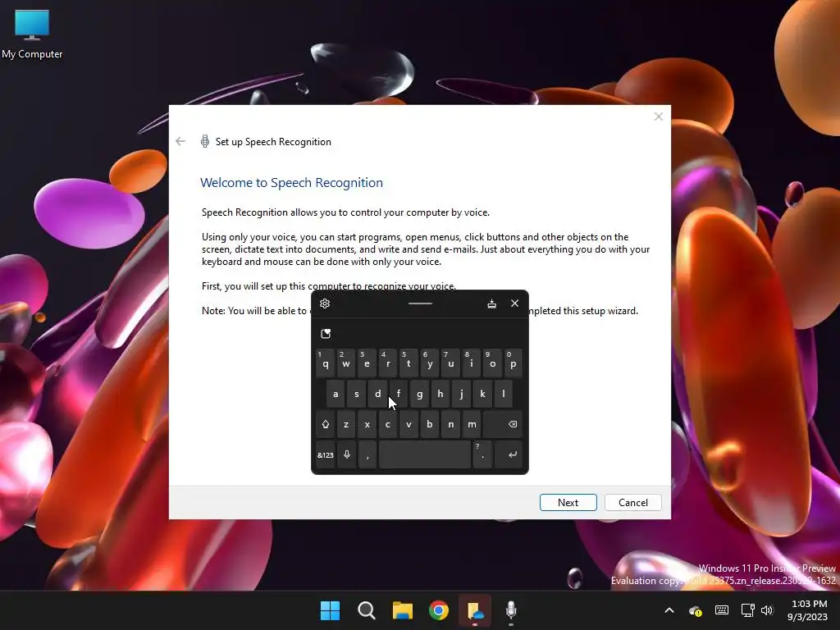840x630 pixels.
Task: Close the Speech Recognition setup window
Action: click(659, 116)
